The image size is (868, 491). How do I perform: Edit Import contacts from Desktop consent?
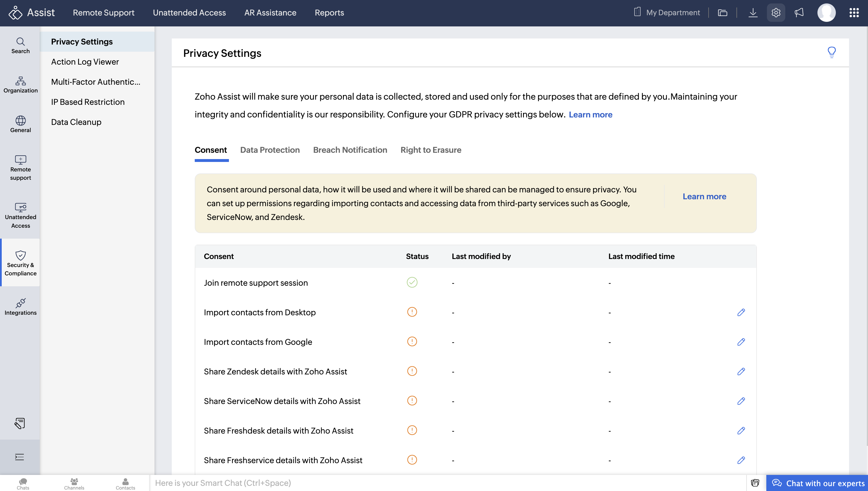tap(741, 312)
